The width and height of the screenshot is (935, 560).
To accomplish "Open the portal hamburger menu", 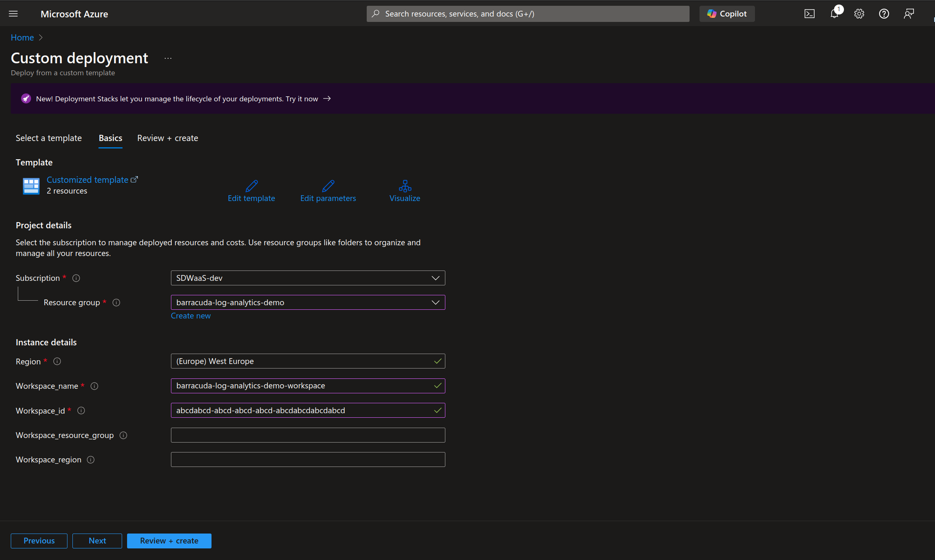I will [x=13, y=14].
